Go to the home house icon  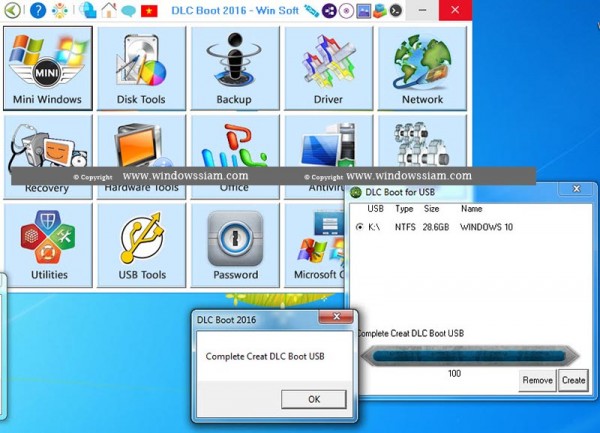click(x=109, y=10)
